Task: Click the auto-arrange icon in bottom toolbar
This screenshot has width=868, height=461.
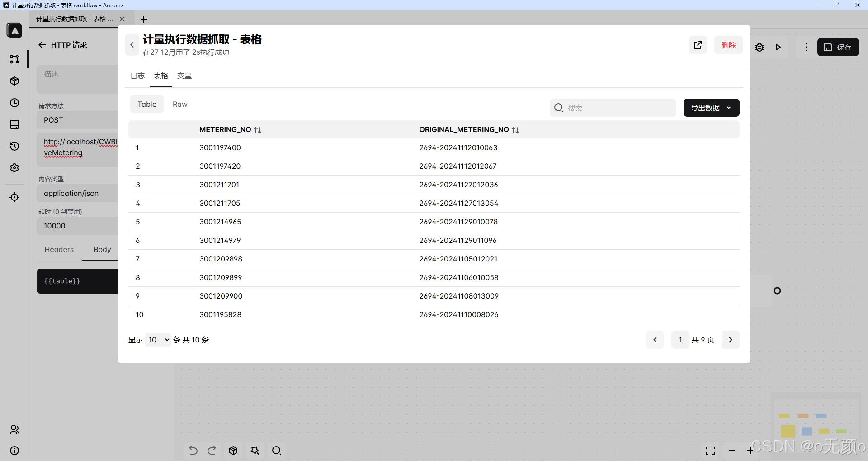Action: tap(255, 451)
